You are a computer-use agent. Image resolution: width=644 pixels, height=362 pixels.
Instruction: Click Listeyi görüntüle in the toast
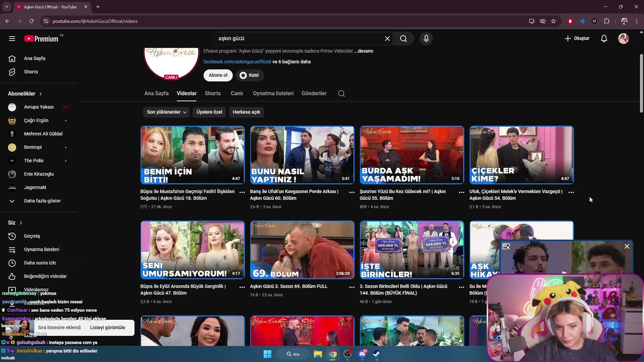pyautogui.click(x=108, y=328)
